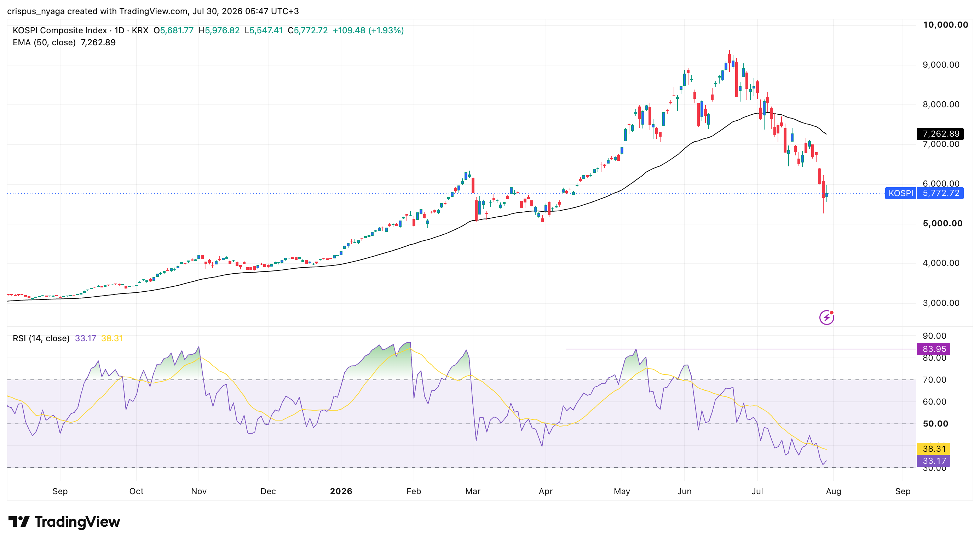Viewport: 980px width, 543px height.
Task: Click the Oct label on time axis
Action: coord(136,491)
